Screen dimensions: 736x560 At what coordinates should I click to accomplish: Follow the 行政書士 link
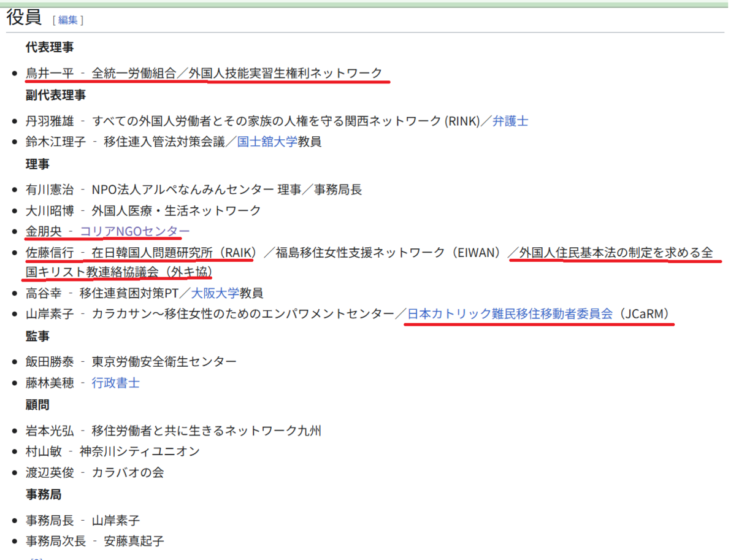tap(116, 383)
